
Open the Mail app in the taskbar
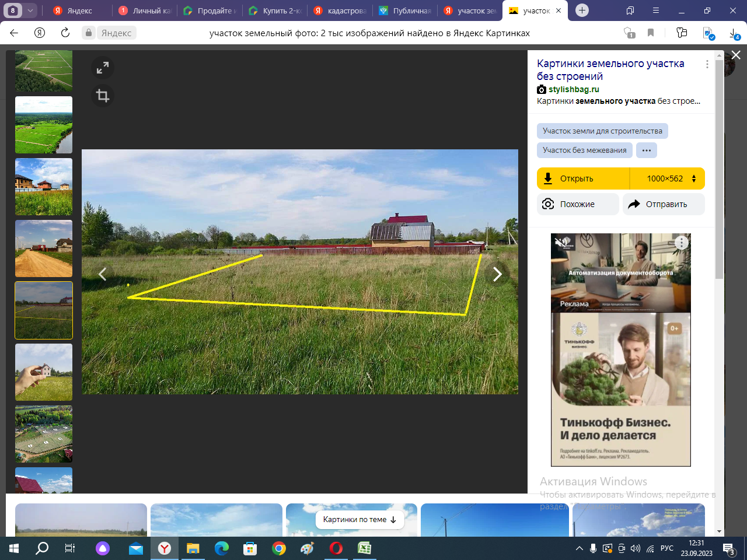pos(136,548)
